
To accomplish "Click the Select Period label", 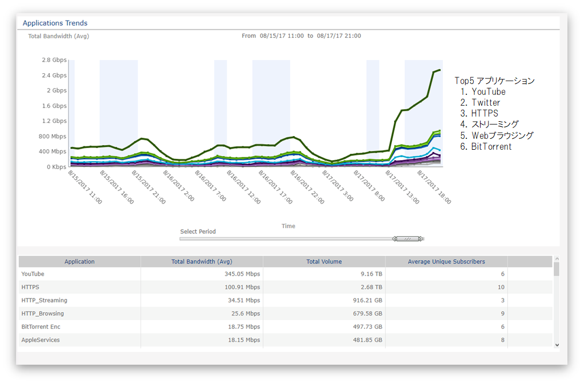I will click(x=198, y=232).
